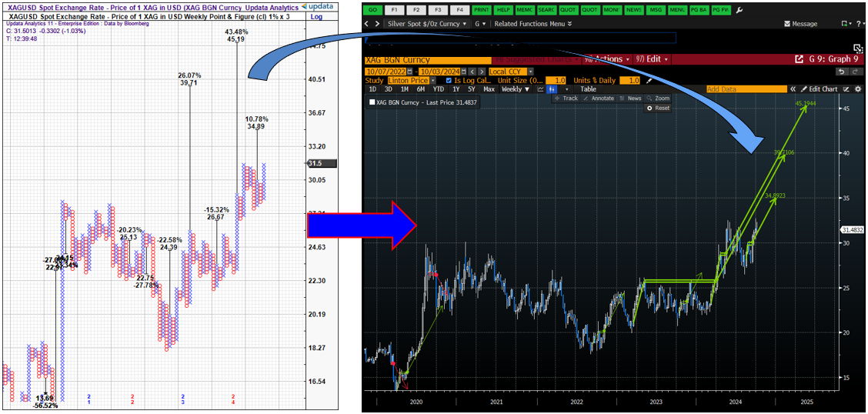Activate the Zoom magnifier tool
Viewport: 868px width, 414px height.
tap(658, 98)
